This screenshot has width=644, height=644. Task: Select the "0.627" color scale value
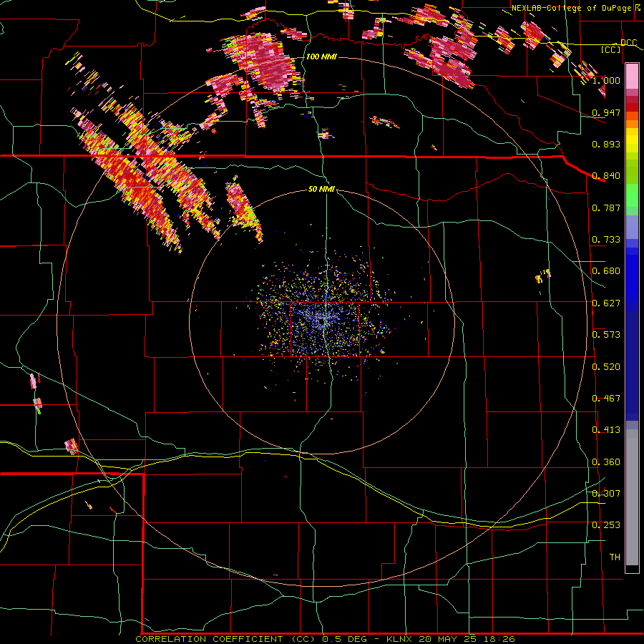606,303
